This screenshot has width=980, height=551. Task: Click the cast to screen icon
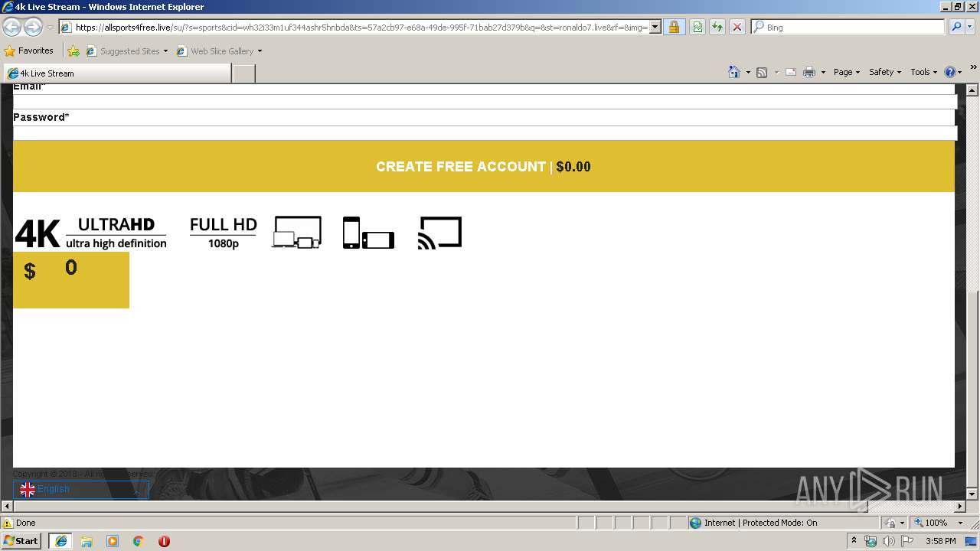439,233
